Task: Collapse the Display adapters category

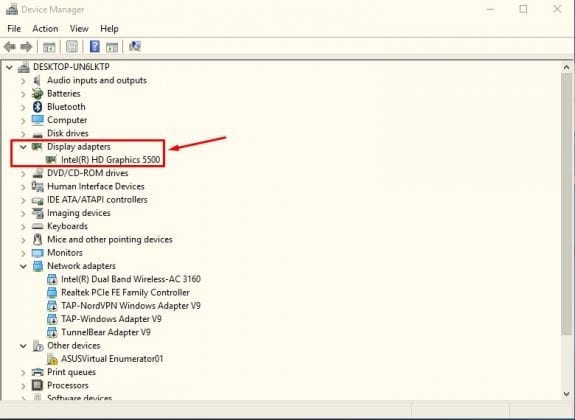Action: [23, 147]
